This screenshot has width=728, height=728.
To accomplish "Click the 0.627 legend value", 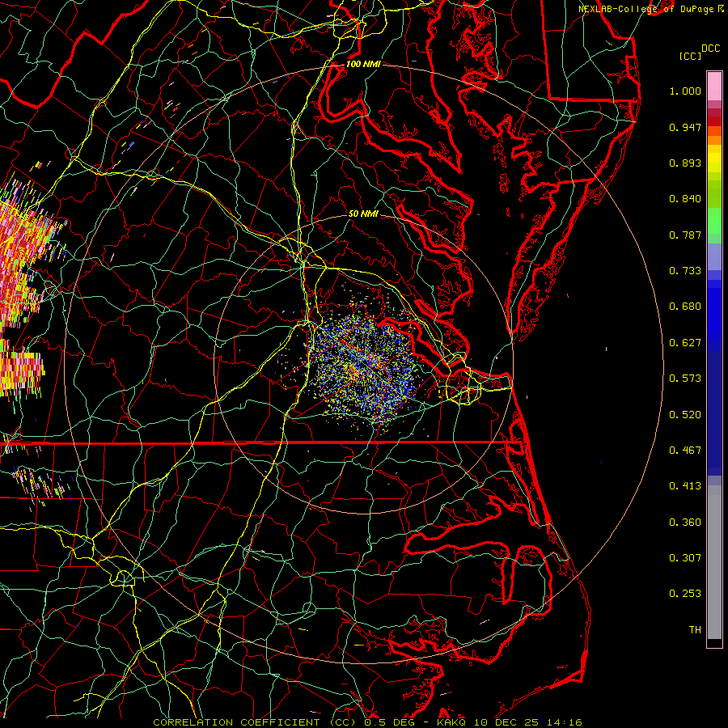I will (x=685, y=343).
